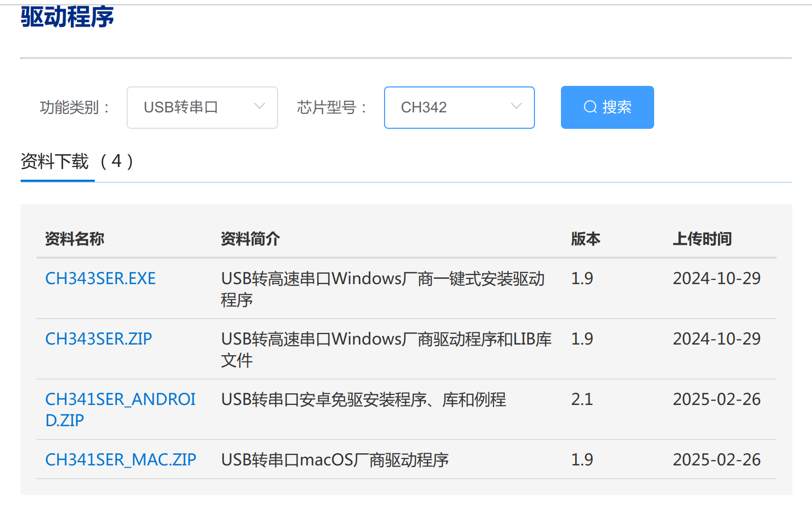Viewport: 812px width, 511px height.
Task: Click the CH341SER_MAC.ZIP link
Action: (121, 460)
